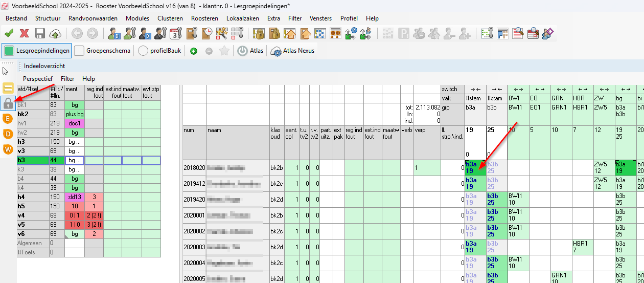Click the grid with red squares icon

click(237, 34)
